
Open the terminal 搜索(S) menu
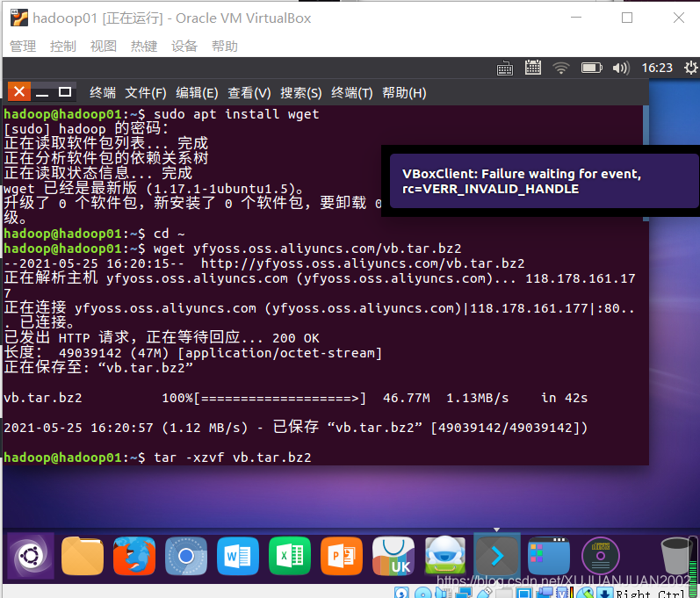(301, 93)
